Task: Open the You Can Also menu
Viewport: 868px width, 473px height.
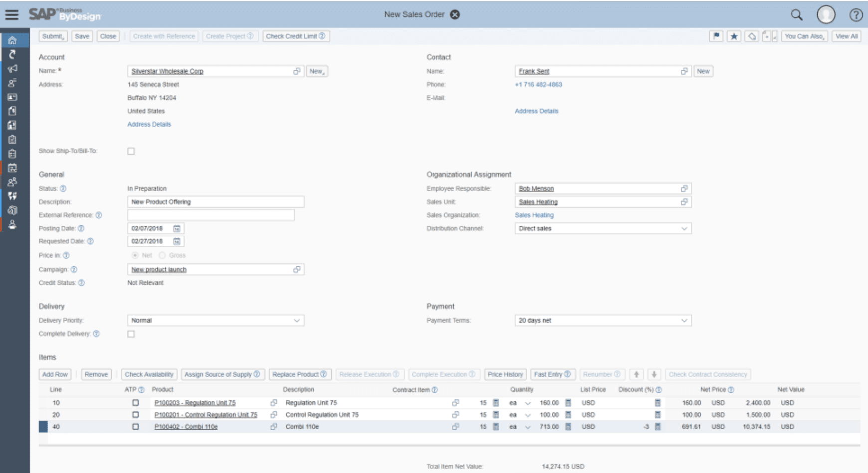Action: pyautogui.click(x=804, y=36)
